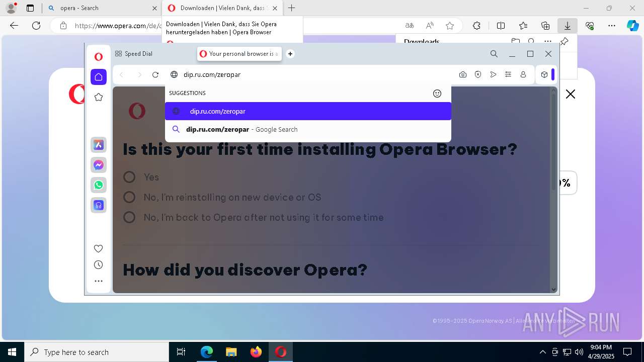Image resolution: width=644 pixels, height=362 pixels.
Task: Open Edge Downloads toolbar icon
Action: pos(567,26)
